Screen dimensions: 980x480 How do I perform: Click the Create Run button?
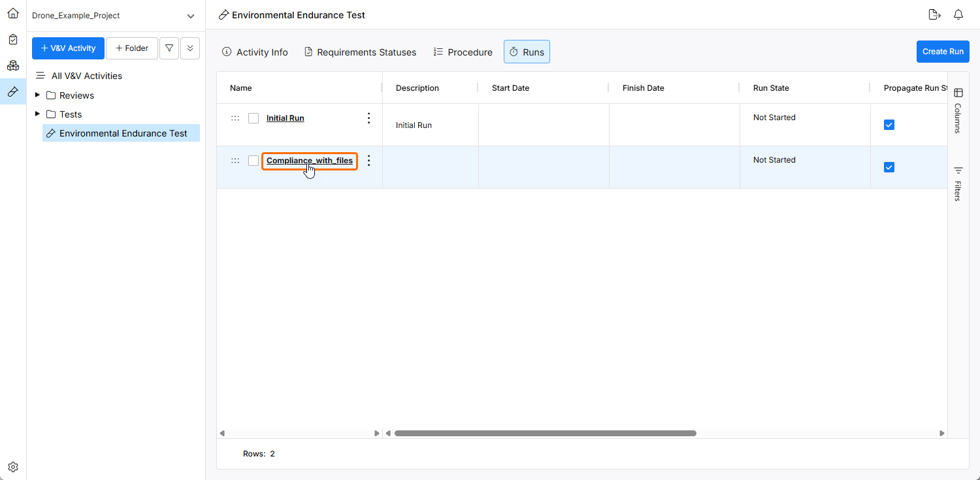click(942, 52)
